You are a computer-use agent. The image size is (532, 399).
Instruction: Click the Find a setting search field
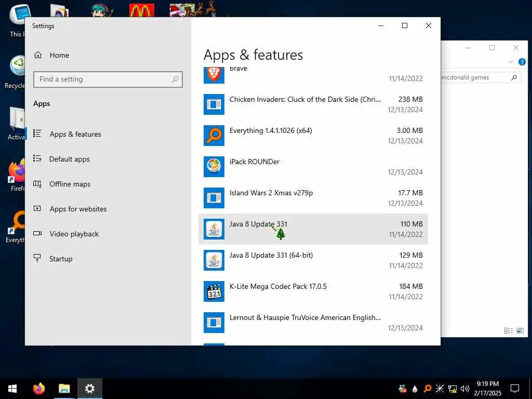[108, 79]
